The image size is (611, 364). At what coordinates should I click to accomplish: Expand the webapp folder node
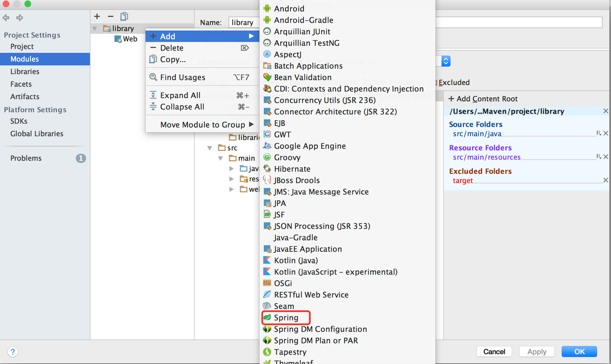[x=231, y=189]
